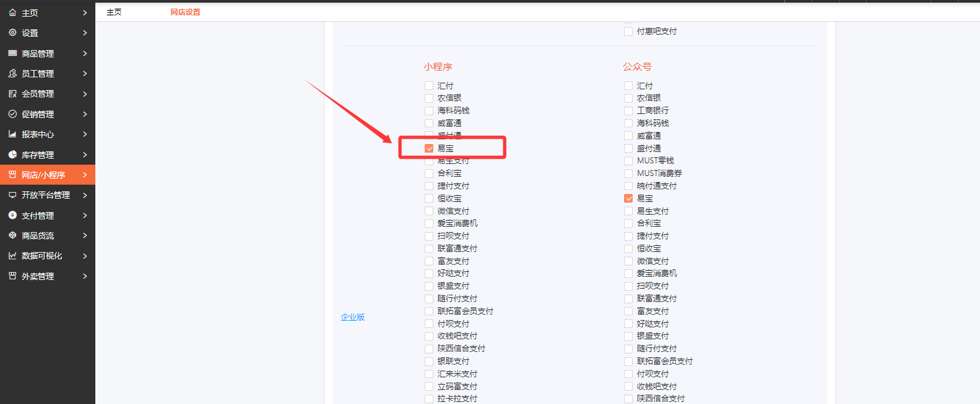Viewport: 980px width, 404px height.
Task: Click the home icon beside 主页 in sidebar
Action: click(12, 13)
